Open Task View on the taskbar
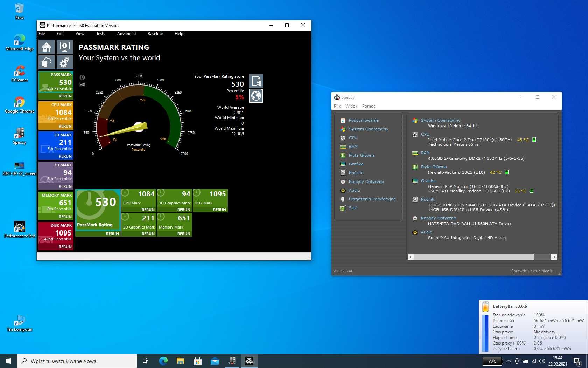This screenshot has width=588, height=368. pyautogui.click(x=146, y=361)
